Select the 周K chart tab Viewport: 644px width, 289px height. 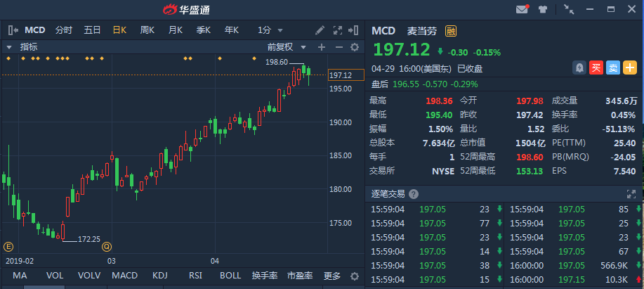(147, 30)
